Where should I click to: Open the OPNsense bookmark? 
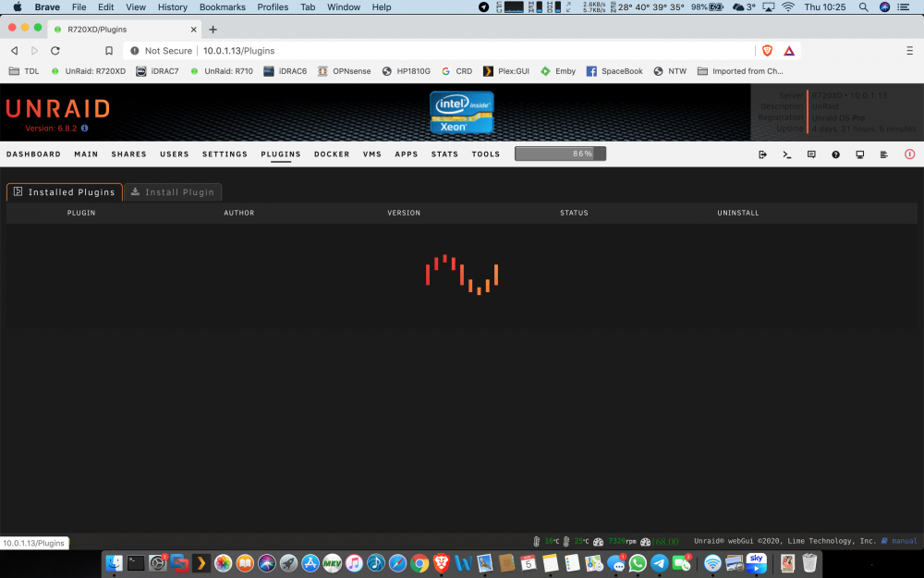[x=344, y=71]
